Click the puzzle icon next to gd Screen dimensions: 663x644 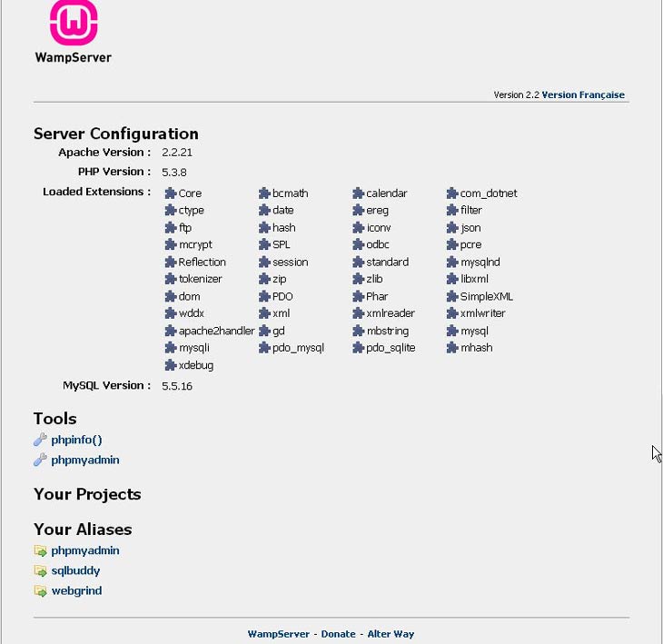264,331
